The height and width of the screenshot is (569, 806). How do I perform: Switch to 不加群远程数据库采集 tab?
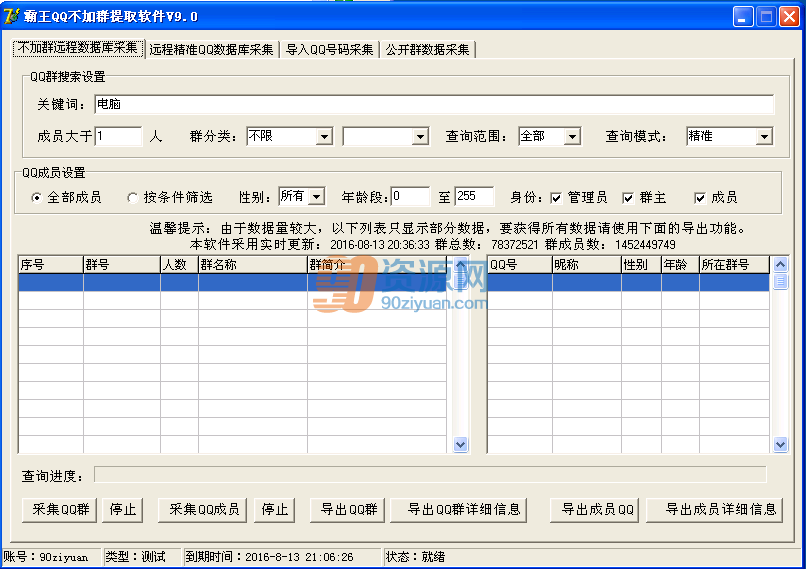(78, 48)
